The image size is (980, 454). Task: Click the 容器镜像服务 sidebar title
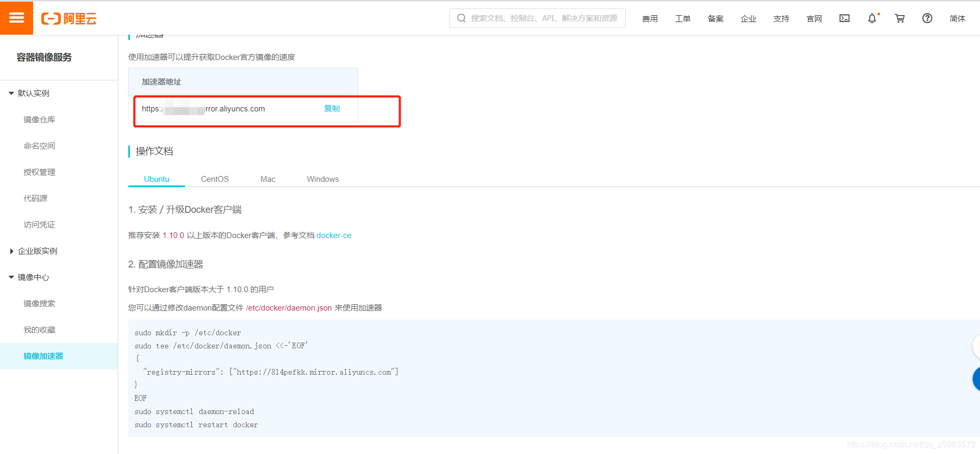click(44, 57)
